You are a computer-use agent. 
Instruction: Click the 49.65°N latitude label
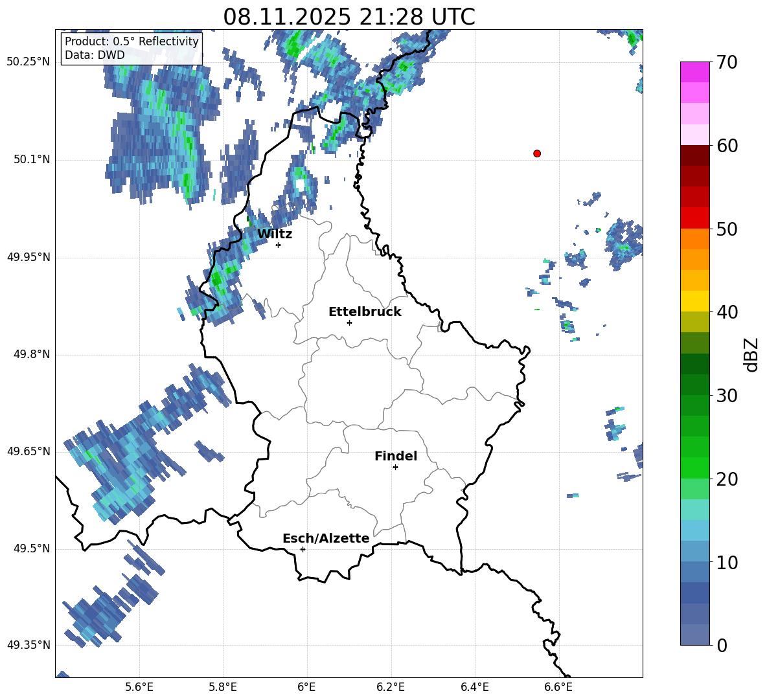pos(29,451)
